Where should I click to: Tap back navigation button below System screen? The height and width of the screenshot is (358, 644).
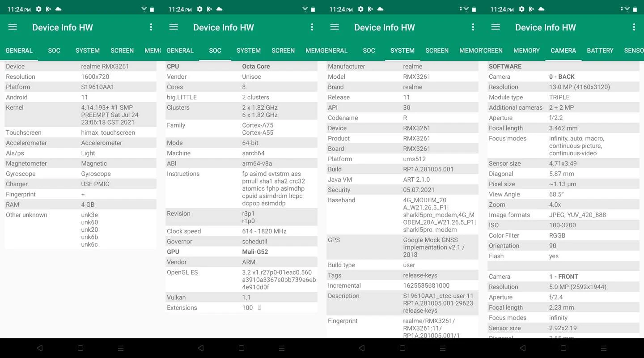(362, 348)
